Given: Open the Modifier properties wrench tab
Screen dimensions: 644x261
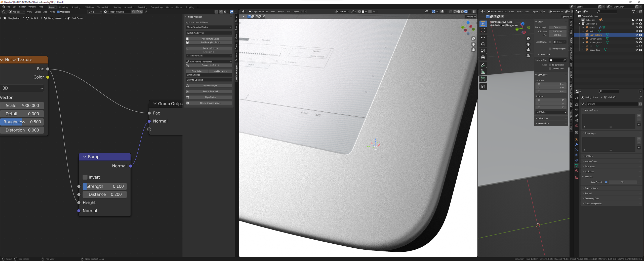Looking at the screenshot, I should (x=577, y=145).
